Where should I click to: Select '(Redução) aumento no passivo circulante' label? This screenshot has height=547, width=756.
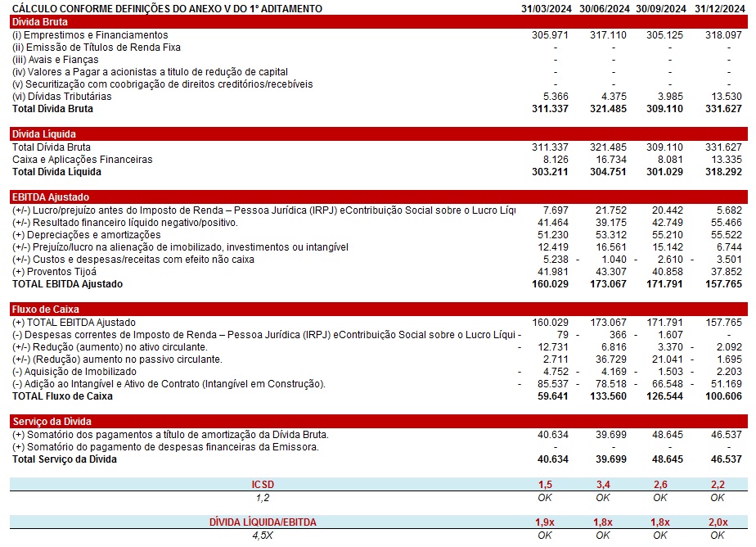click(x=117, y=359)
